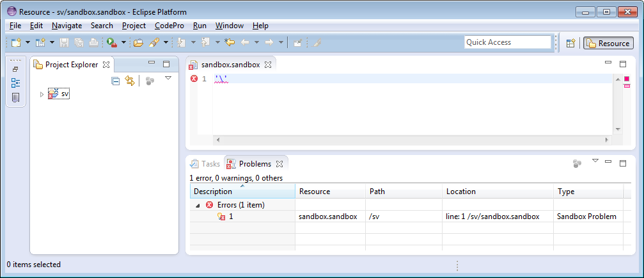Focus the Quick Access search field
644x278 pixels.
(508, 42)
